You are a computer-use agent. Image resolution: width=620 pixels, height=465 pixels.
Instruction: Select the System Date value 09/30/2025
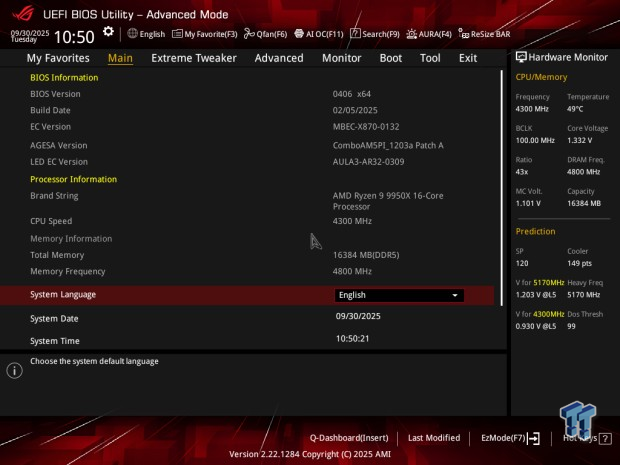coord(358,316)
